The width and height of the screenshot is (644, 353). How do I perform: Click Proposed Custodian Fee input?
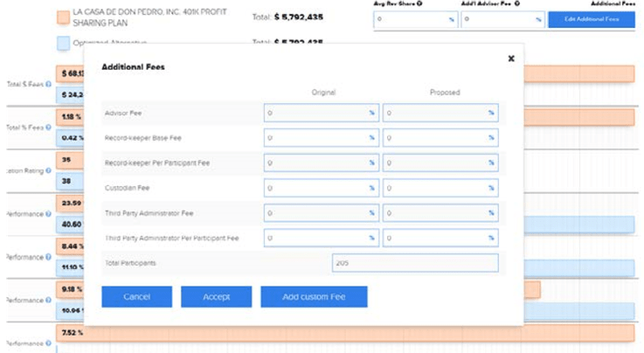coord(440,188)
